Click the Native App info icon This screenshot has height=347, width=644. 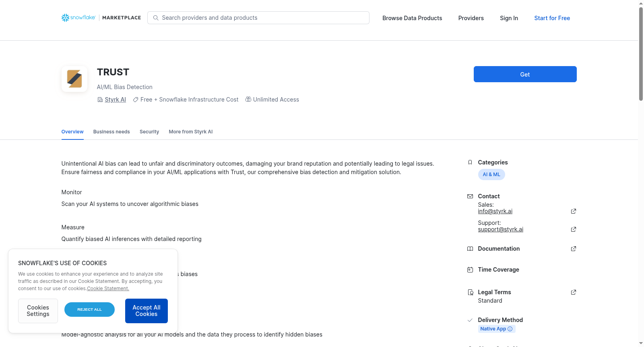pos(510,329)
